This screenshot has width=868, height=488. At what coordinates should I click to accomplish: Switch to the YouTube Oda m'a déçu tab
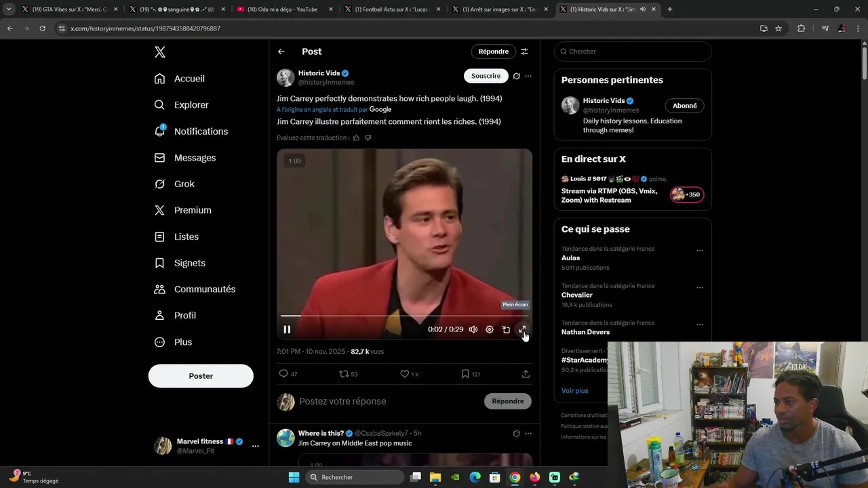point(282,9)
